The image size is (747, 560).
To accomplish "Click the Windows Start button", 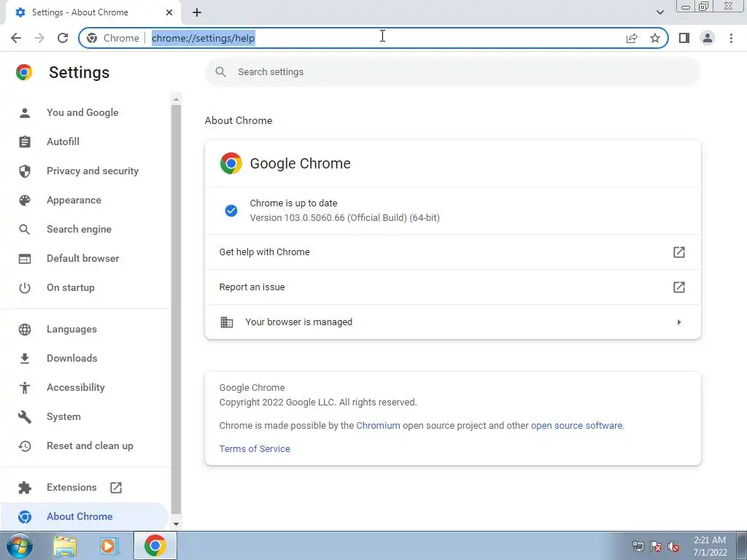I will (x=20, y=545).
